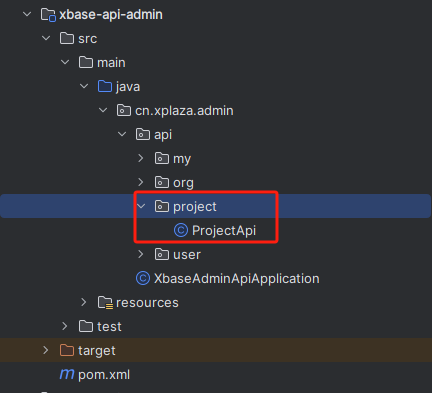This screenshot has width=432, height=393.
Task: Expand the org package
Action: (x=141, y=182)
